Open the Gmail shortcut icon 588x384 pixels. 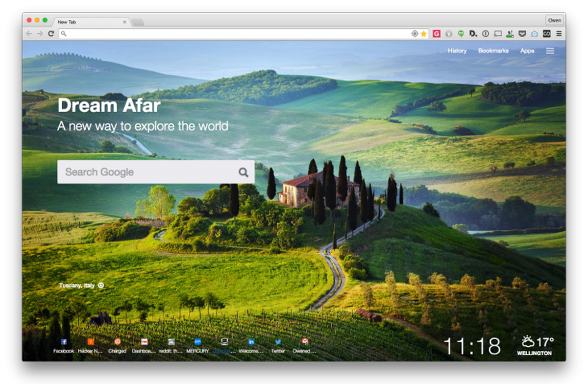305,342
